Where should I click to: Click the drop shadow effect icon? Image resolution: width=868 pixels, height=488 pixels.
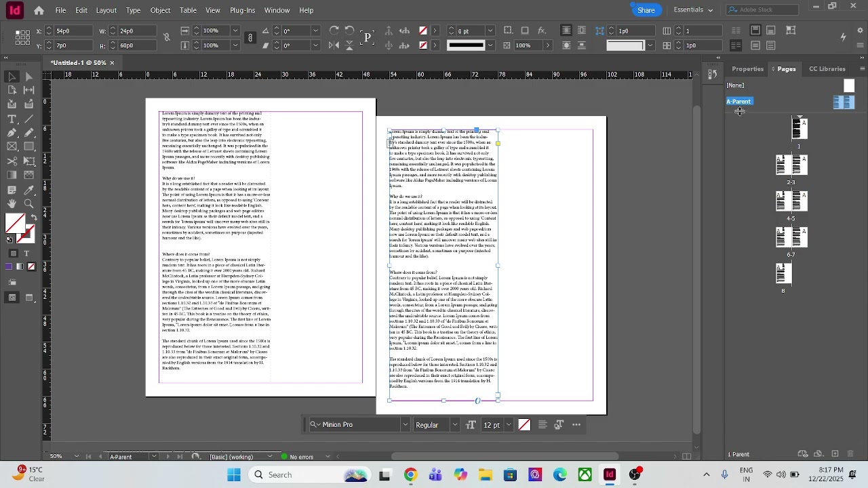click(526, 30)
